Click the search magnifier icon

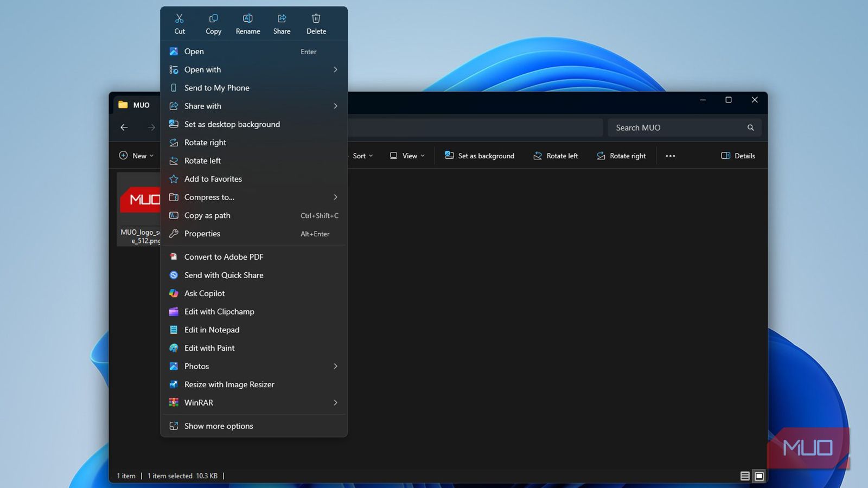(x=750, y=128)
